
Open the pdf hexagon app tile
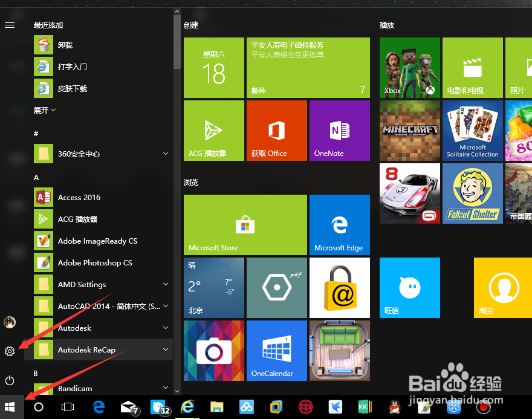[276, 288]
